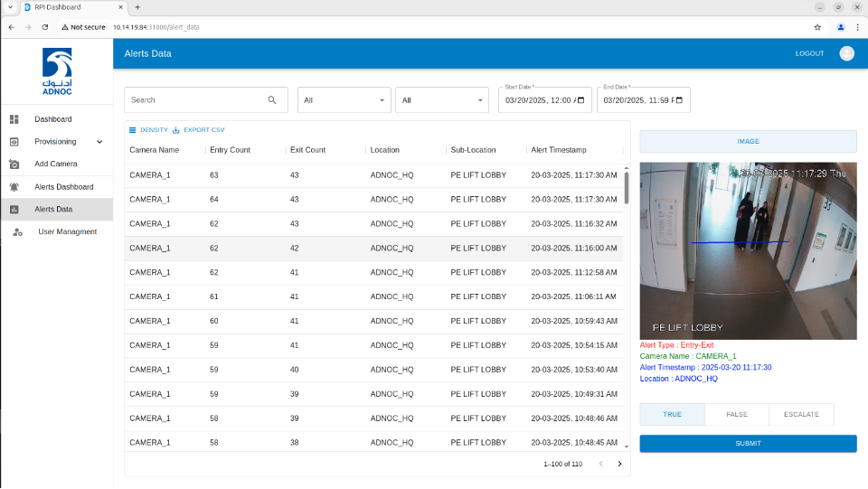Open a new browser tab with the plus icon
The height and width of the screenshot is (489, 868).
click(137, 7)
